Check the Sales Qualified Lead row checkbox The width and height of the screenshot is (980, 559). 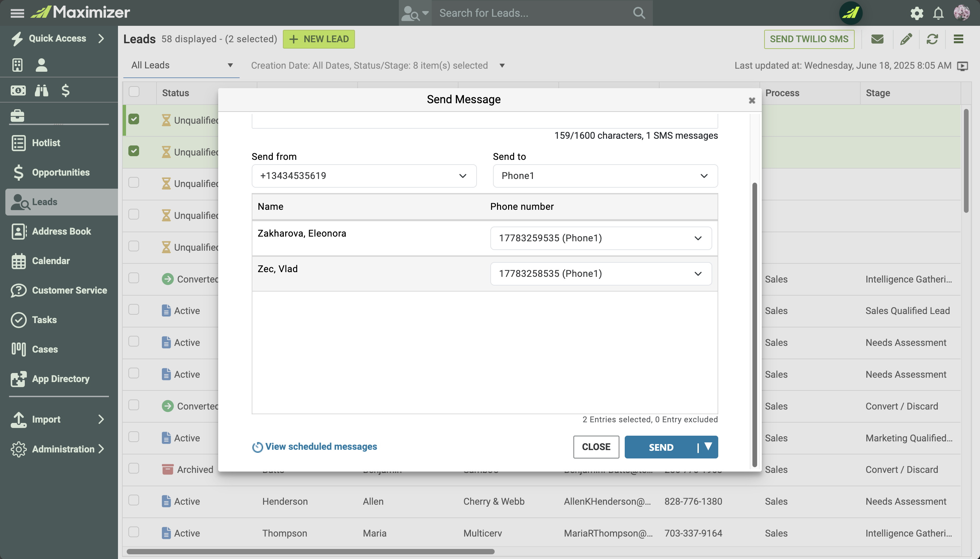[x=134, y=309]
